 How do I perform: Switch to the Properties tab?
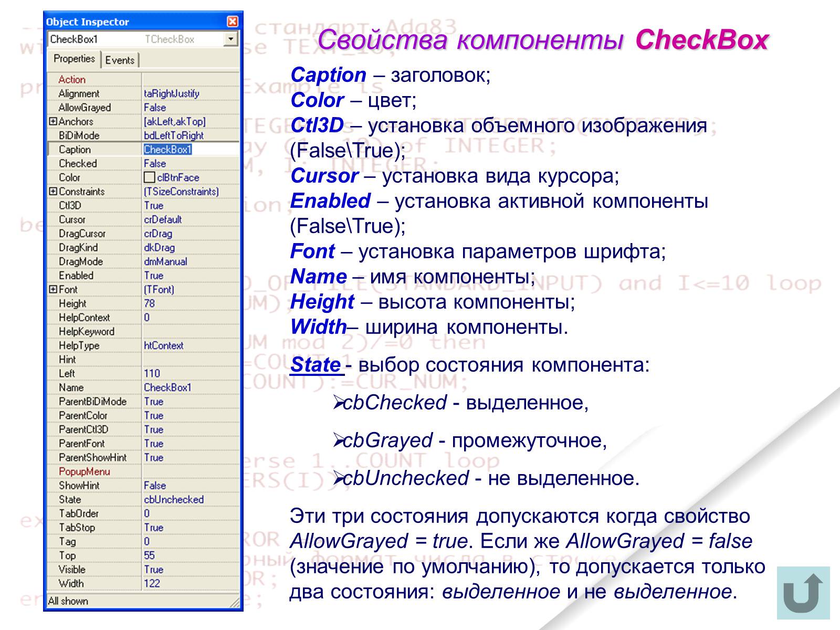point(74,59)
